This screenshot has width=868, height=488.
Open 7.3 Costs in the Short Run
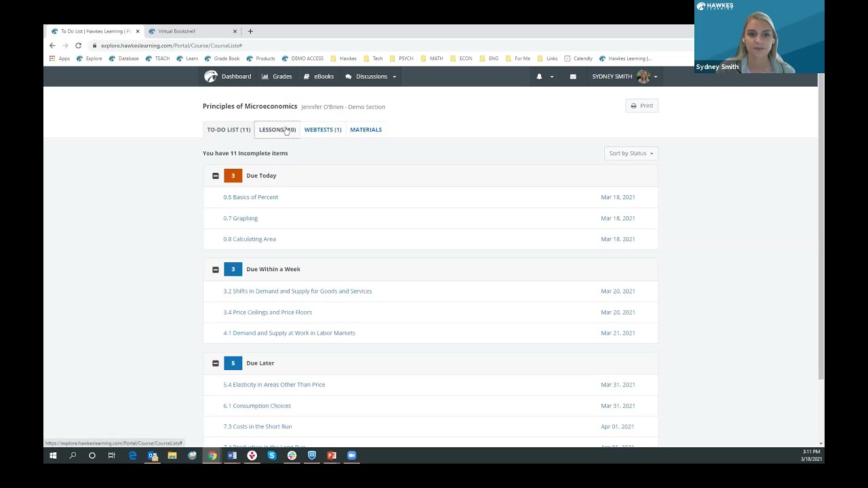click(258, 426)
